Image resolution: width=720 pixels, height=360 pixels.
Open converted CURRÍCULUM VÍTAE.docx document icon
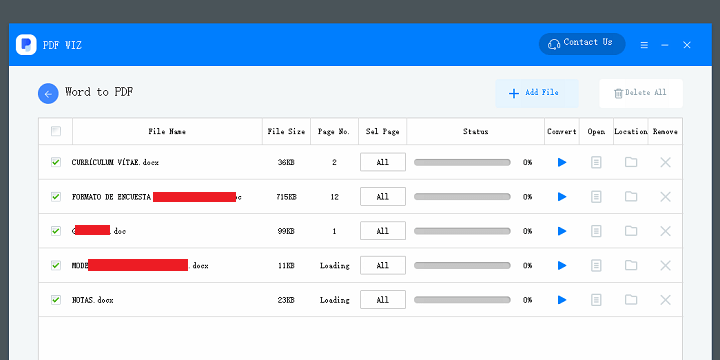[596, 162]
